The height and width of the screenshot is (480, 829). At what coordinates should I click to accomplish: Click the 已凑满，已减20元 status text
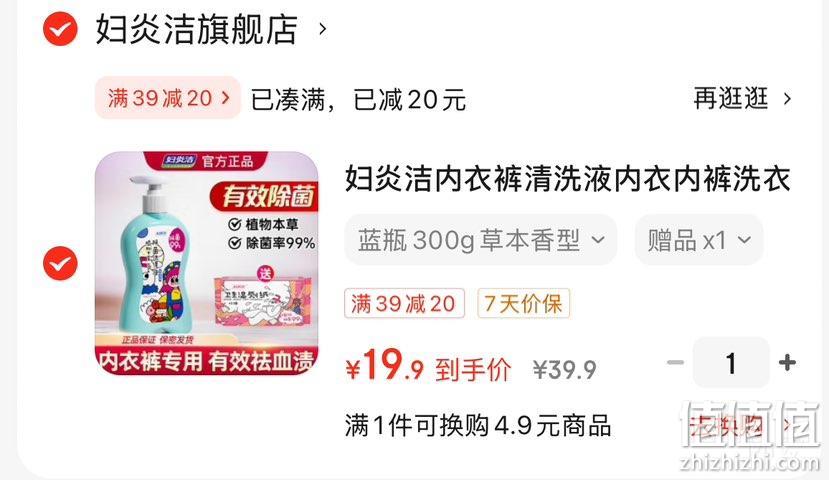[x=358, y=99]
